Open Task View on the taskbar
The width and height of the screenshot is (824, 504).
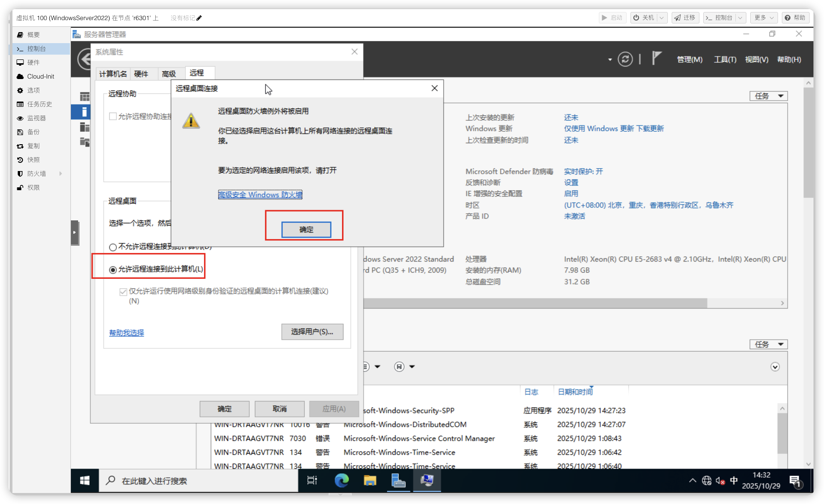(x=312, y=481)
